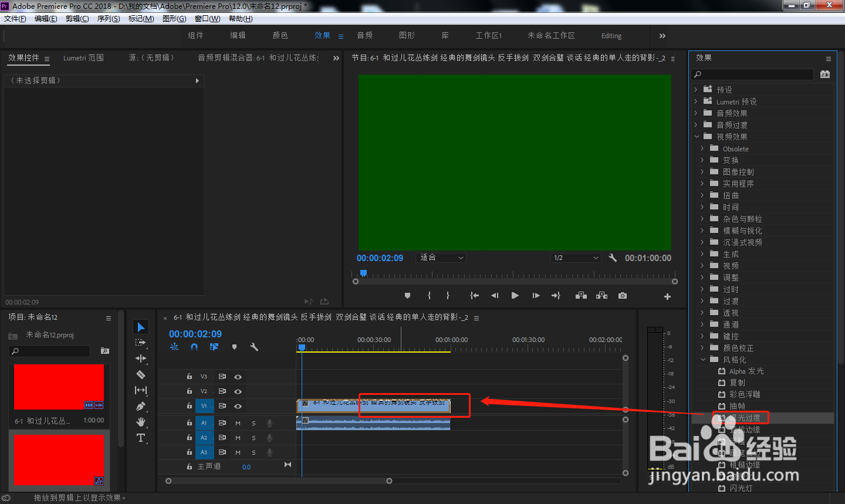The height and width of the screenshot is (504, 845).
Task: Switch to the 颜色 workspace
Action: point(280,35)
